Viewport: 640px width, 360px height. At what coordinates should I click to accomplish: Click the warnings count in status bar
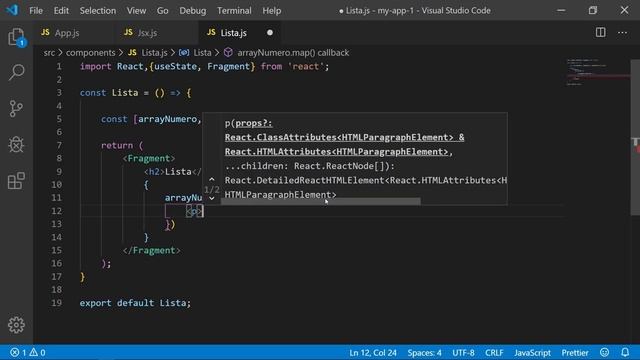(x=37, y=352)
